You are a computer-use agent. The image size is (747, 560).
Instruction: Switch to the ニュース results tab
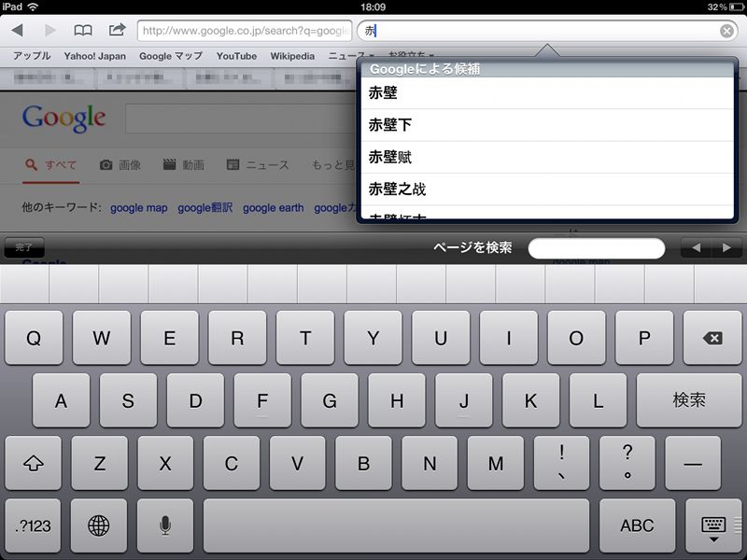258,165
